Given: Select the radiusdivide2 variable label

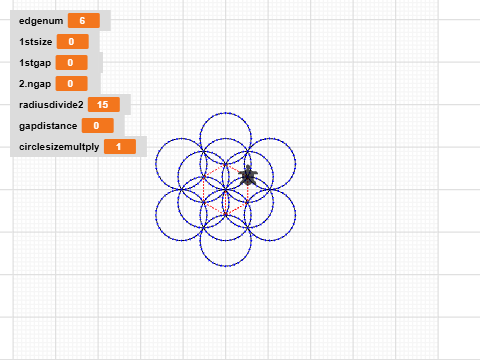Looking at the screenshot, I should pos(51,105).
